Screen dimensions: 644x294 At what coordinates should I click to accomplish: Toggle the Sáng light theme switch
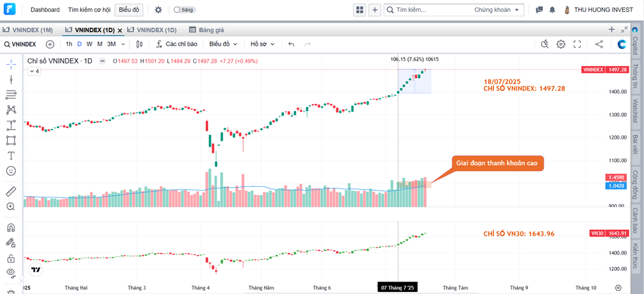coord(184,10)
